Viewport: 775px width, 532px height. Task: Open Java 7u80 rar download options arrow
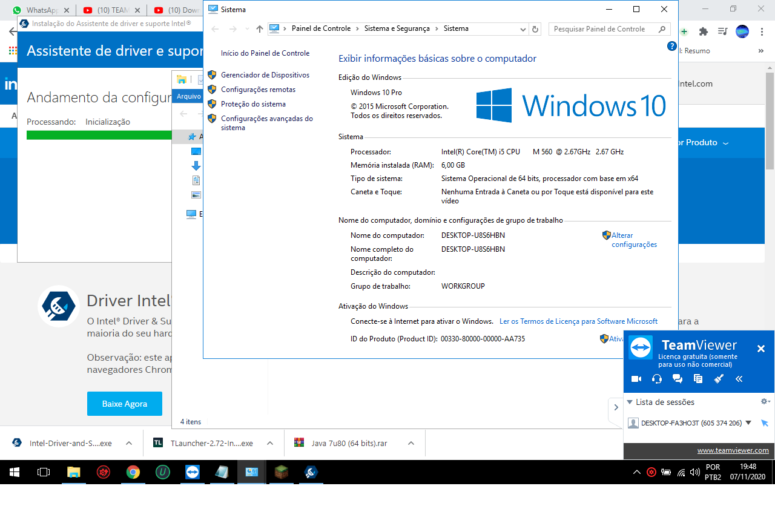pos(411,443)
